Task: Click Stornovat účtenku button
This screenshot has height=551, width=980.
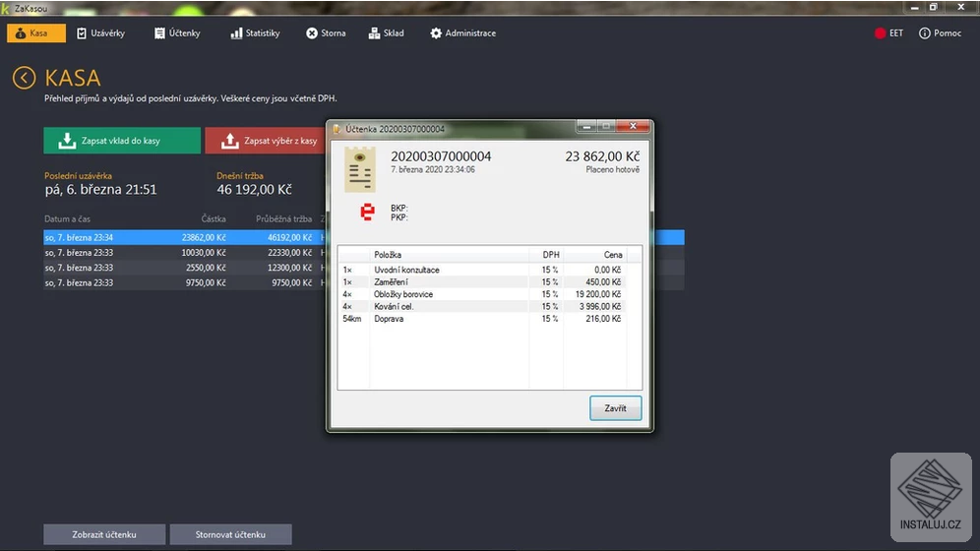Action: (x=230, y=534)
